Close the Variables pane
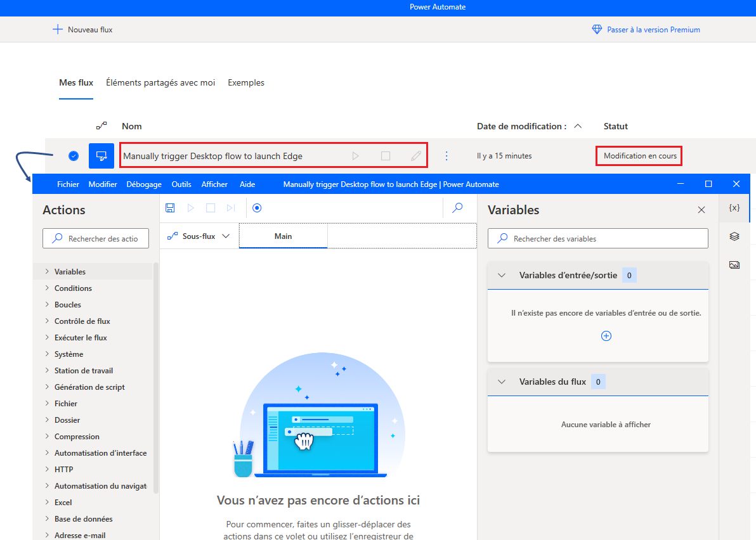The width and height of the screenshot is (756, 540). tap(701, 210)
